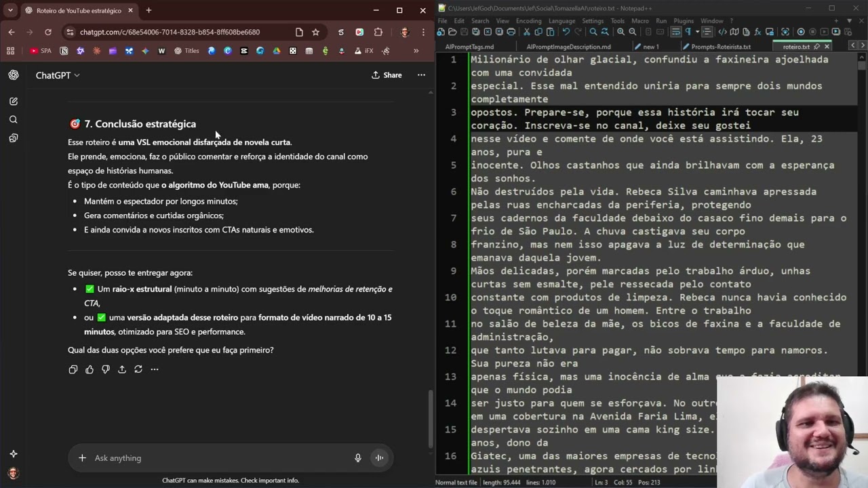Open the Chrome extensions puzzle icon

378,32
